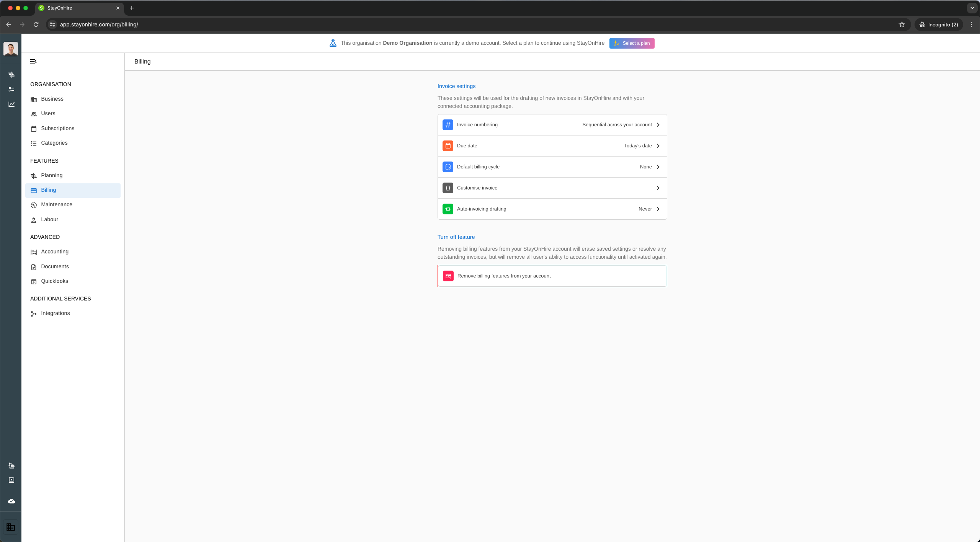Screen dimensions: 980x542
Task: Click the planning icon in left rail
Action: [11, 75]
